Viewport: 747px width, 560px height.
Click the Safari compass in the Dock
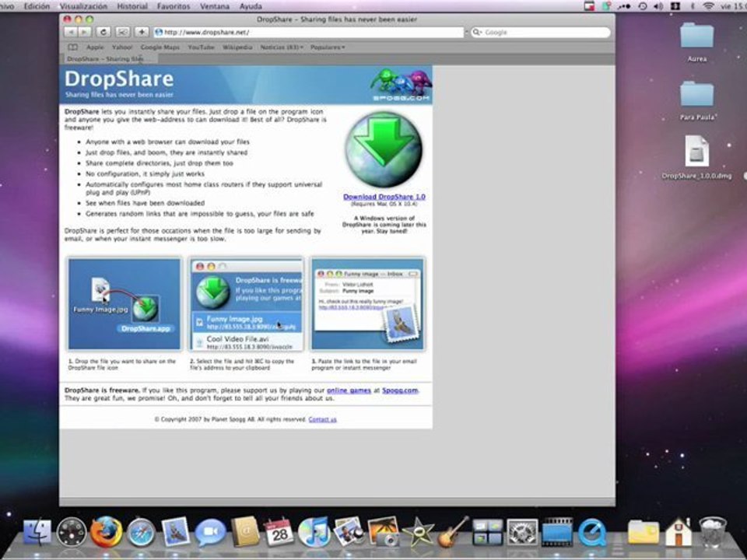141,532
